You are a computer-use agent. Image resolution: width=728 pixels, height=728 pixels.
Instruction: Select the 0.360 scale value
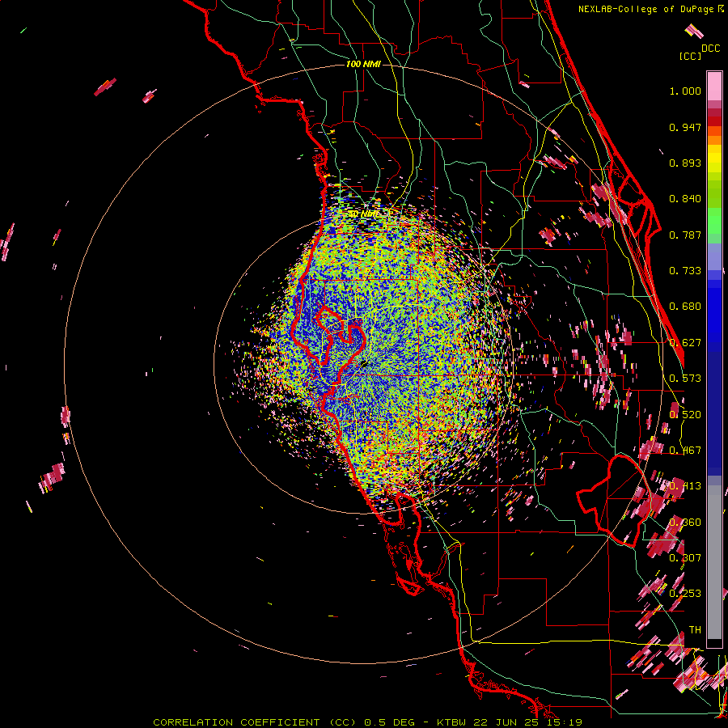coord(685,523)
